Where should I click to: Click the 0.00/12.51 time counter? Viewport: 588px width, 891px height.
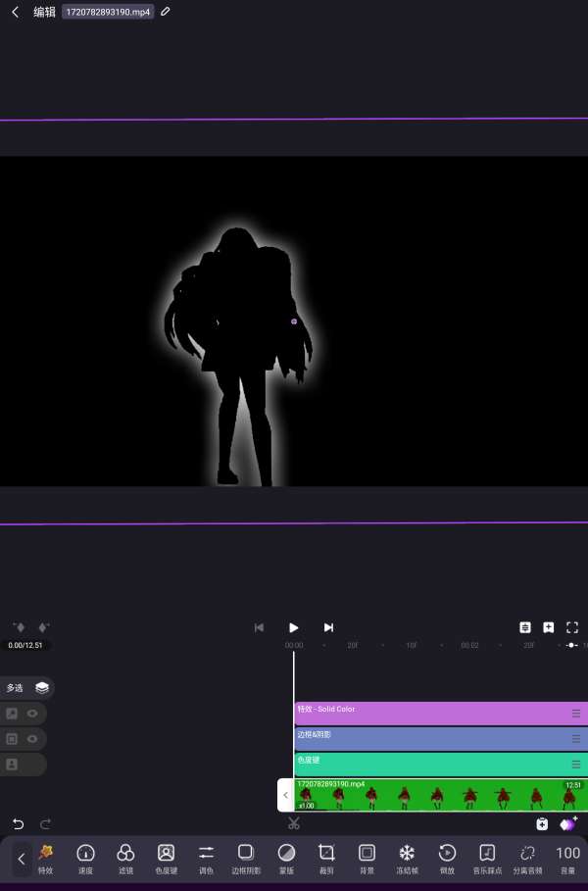tap(25, 646)
